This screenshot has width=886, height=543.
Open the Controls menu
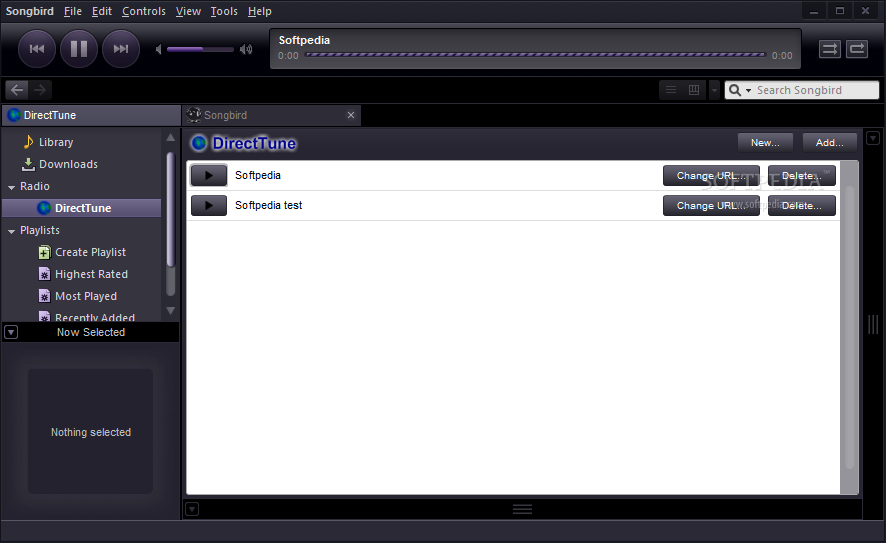tap(144, 11)
